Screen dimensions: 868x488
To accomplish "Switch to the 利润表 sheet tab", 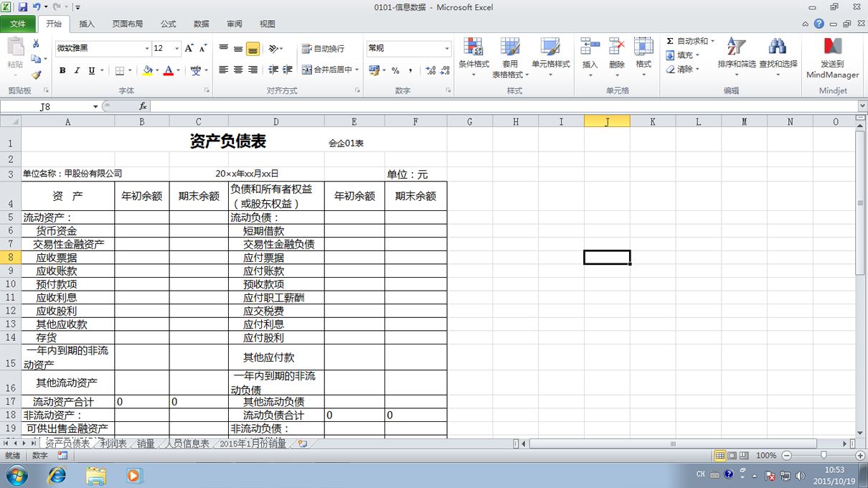I will click(113, 444).
